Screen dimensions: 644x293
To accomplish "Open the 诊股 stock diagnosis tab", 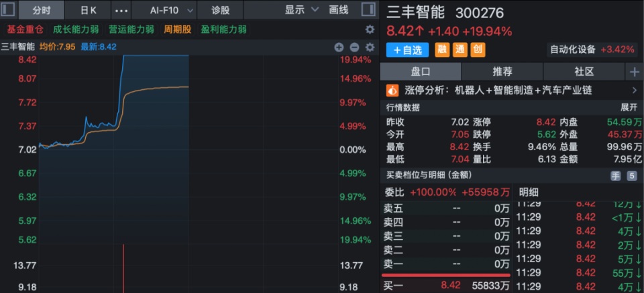I will (220, 10).
